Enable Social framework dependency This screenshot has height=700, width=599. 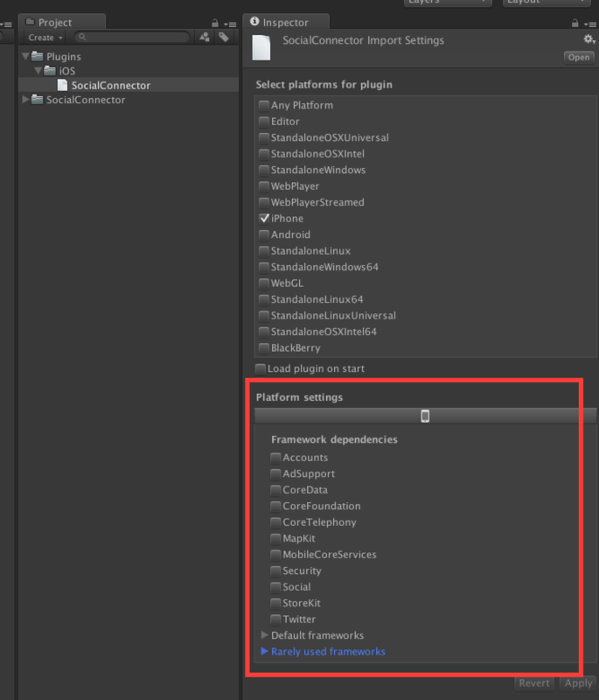pyautogui.click(x=275, y=587)
